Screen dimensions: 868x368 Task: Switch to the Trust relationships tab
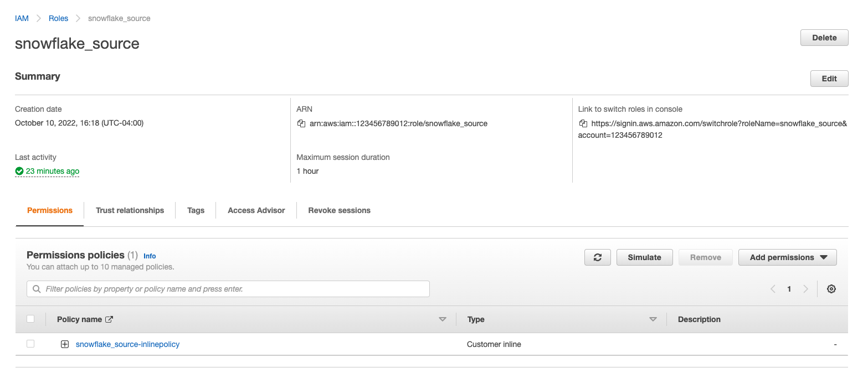(x=130, y=210)
